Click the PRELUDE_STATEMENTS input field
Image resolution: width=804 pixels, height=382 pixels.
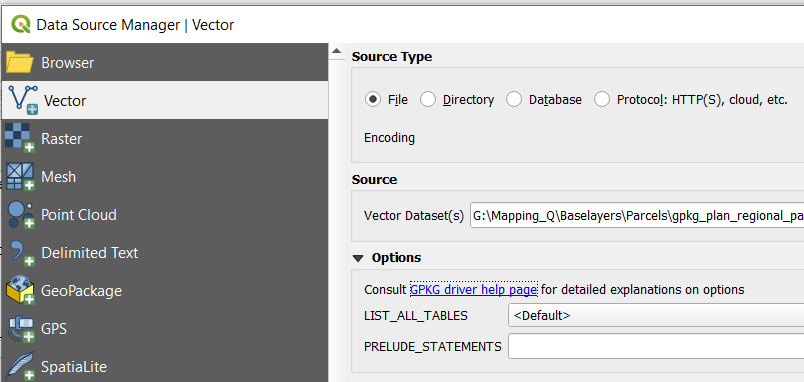(656, 347)
